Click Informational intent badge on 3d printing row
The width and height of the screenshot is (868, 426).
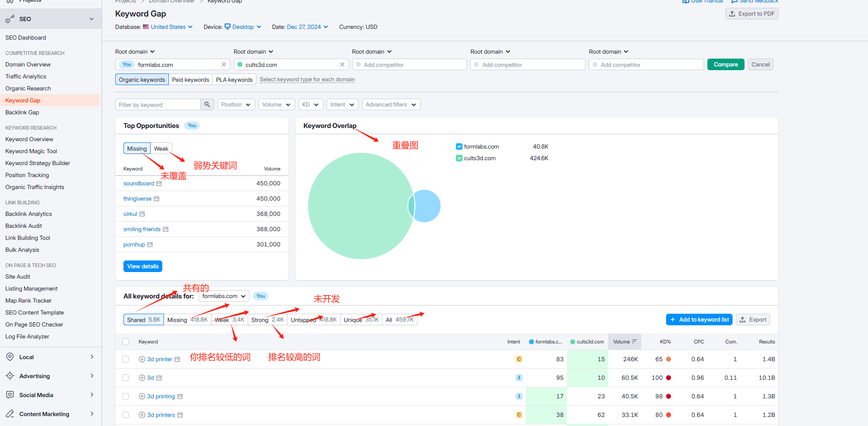pyautogui.click(x=519, y=396)
